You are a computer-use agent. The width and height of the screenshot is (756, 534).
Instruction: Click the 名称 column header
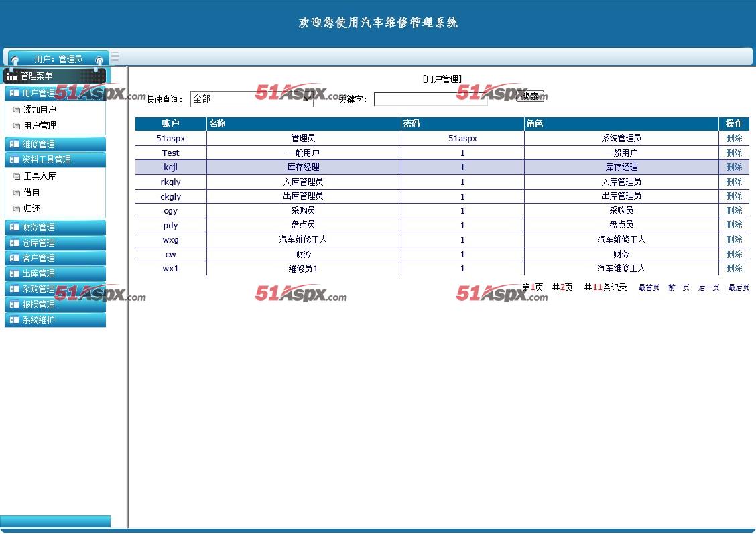[303, 124]
